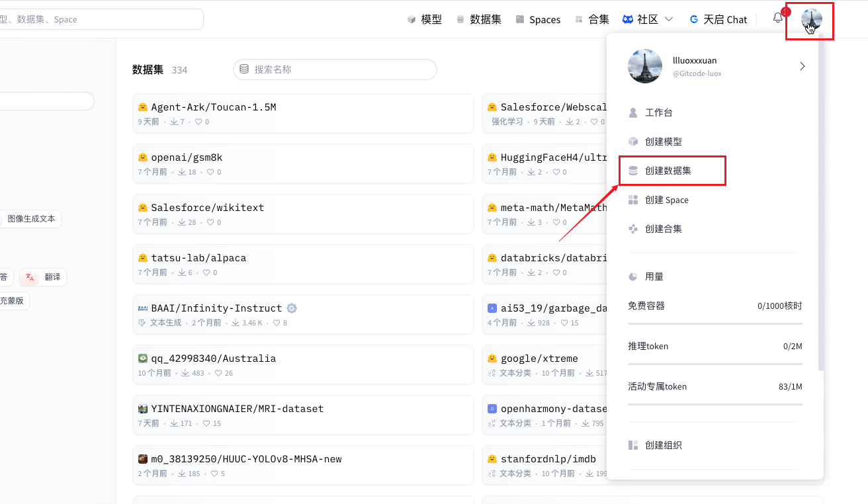Open 天启 Chat from the navigation bar
The height and width of the screenshot is (504, 868).
pos(718,19)
